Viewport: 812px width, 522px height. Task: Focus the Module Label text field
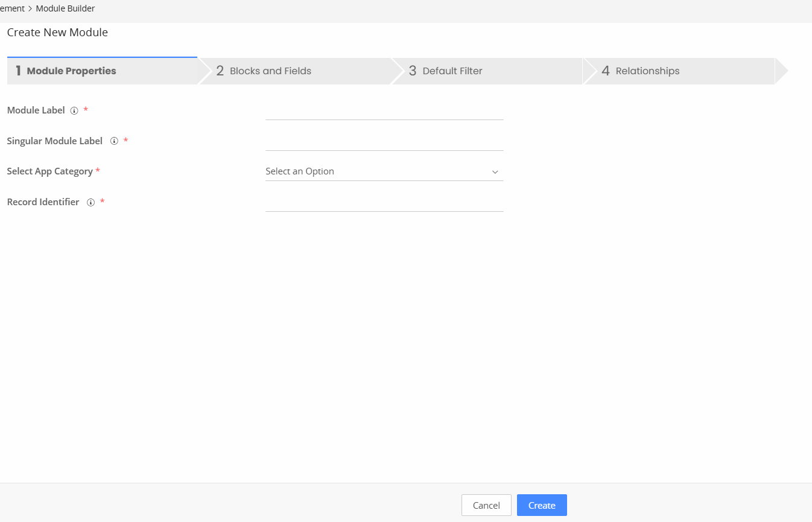pos(384,111)
